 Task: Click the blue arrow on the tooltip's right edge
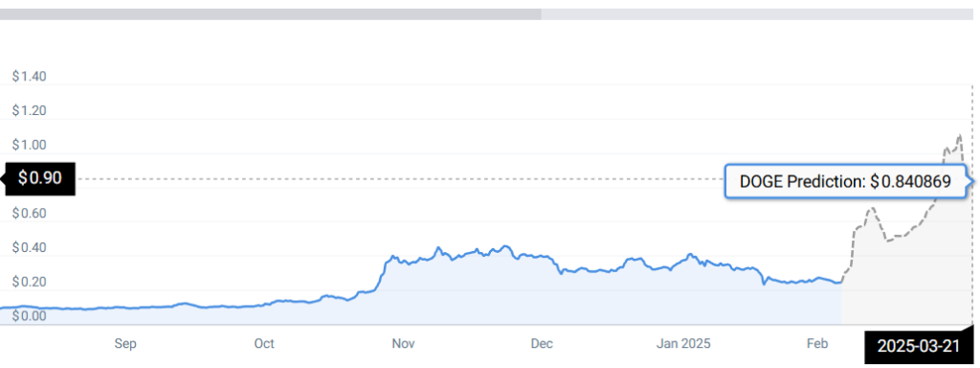970,182
